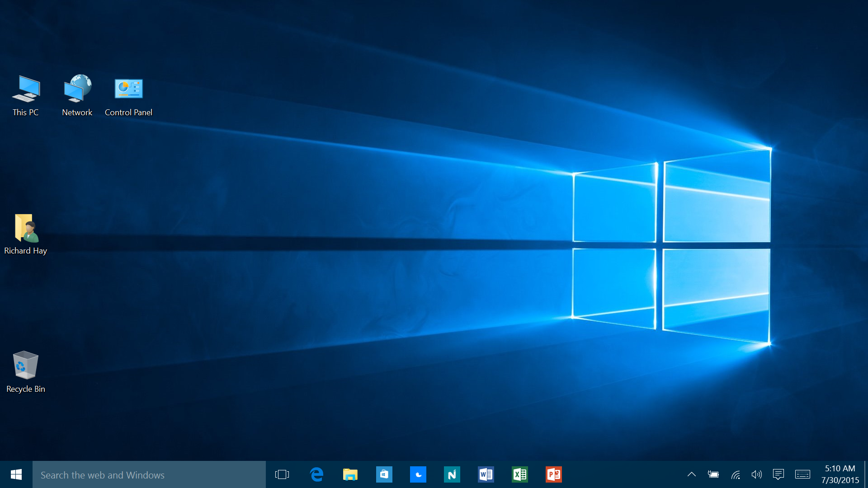Launch PowerPoint from the taskbar

coord(554,474)
